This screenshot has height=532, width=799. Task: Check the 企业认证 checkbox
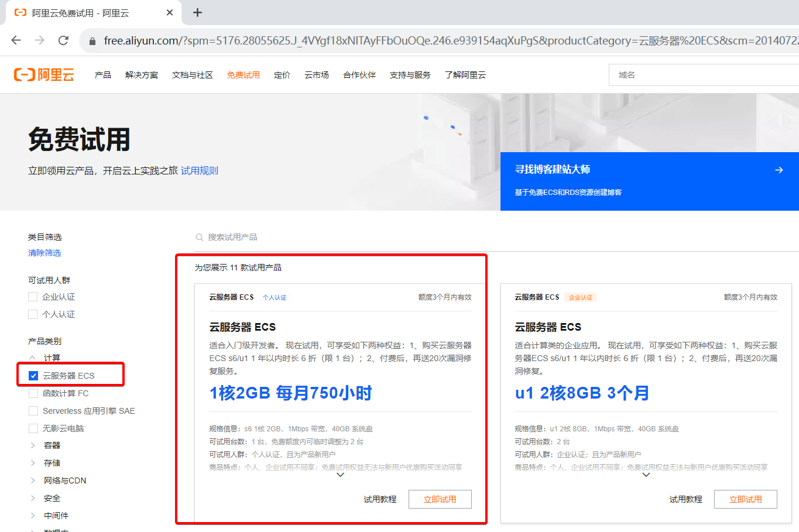point(33,297)
